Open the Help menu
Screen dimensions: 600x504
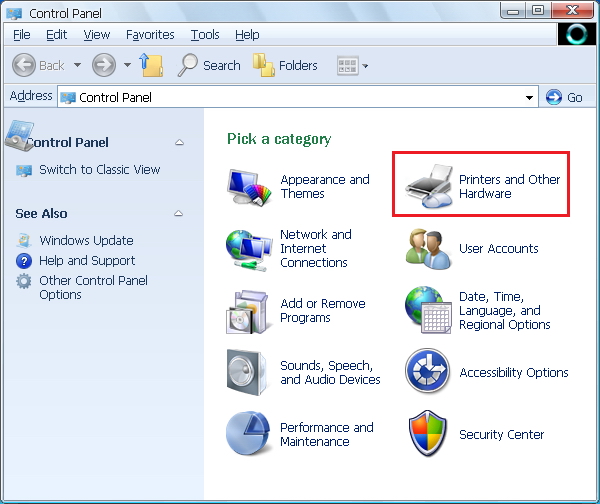247,35
